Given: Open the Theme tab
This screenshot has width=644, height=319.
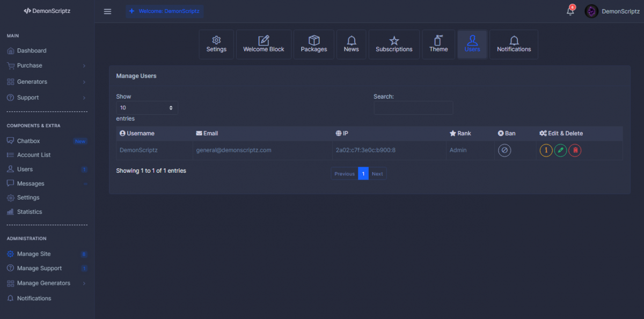Looking at the screenshot, I should 438,44.
